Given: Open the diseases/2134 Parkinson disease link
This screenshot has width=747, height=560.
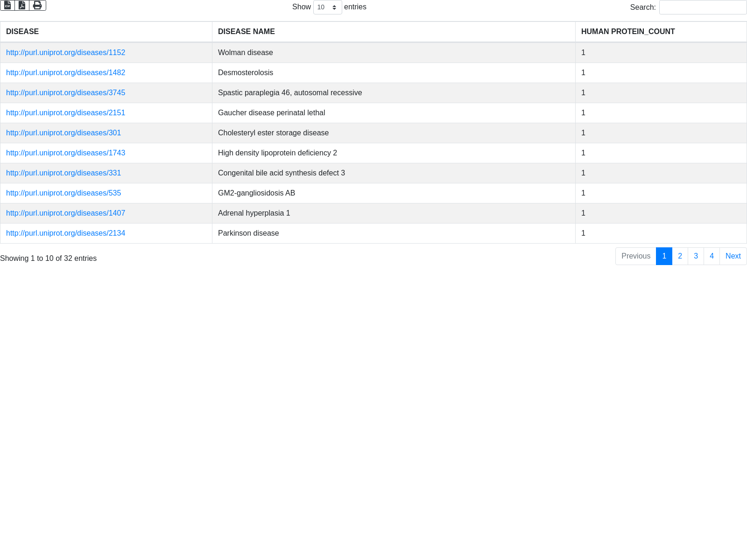Looking at the screenshot, I should click(x=65, y=233).
